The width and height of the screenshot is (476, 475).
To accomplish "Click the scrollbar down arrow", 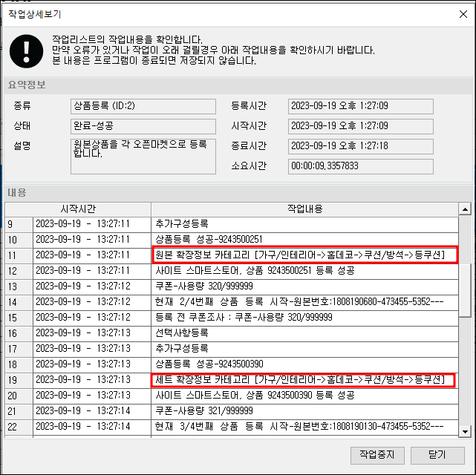I will pos(465,431).
